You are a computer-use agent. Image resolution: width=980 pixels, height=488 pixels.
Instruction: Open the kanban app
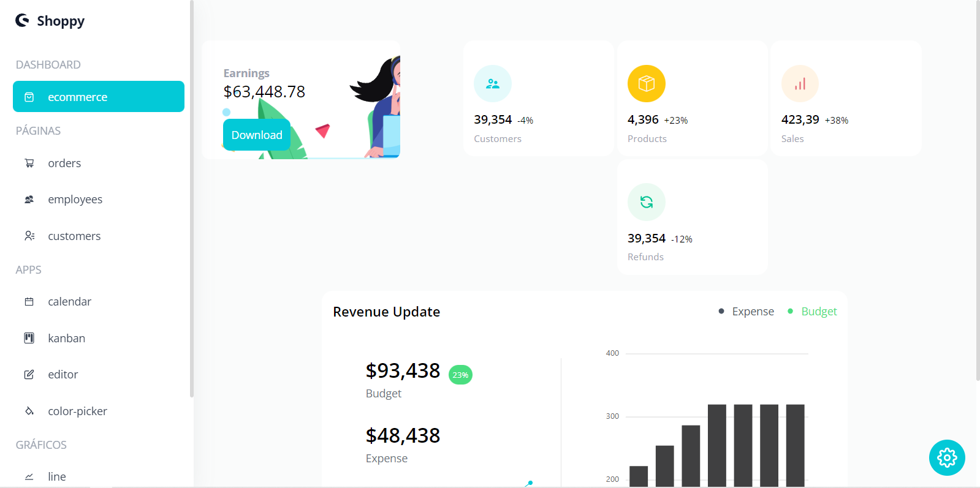pos(99,338)
